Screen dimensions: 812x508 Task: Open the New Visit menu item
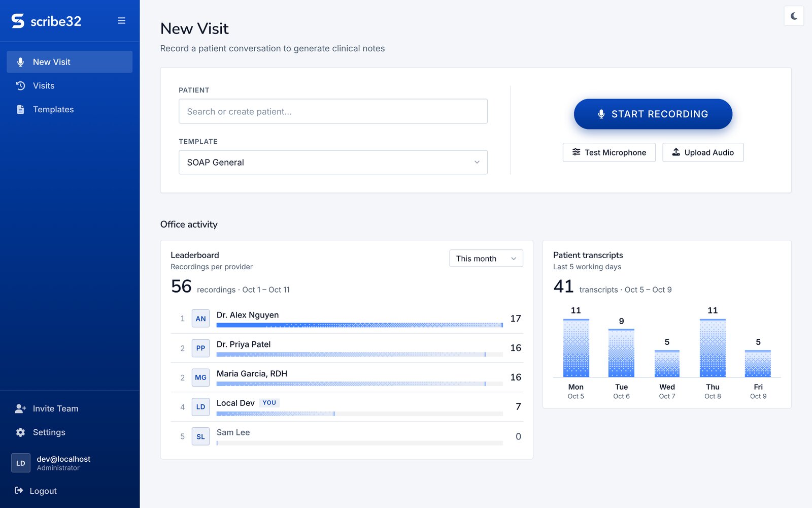(x=70, y=62)
